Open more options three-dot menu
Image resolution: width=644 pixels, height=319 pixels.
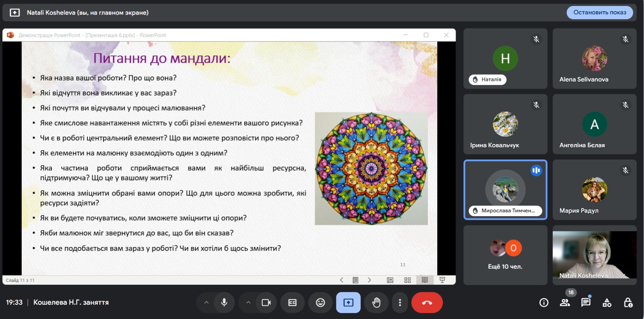click(400, 302)
